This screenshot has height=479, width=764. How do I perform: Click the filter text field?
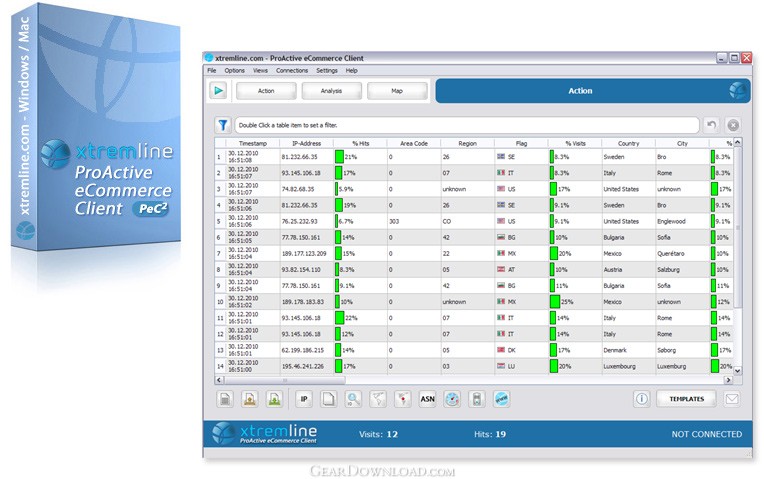[467, 125]
